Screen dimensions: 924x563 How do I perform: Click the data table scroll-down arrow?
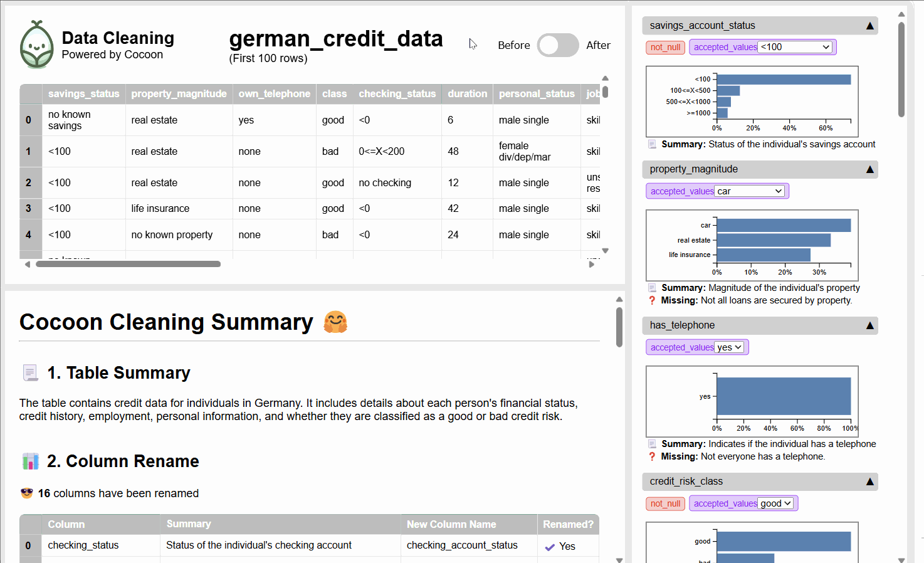605,250
